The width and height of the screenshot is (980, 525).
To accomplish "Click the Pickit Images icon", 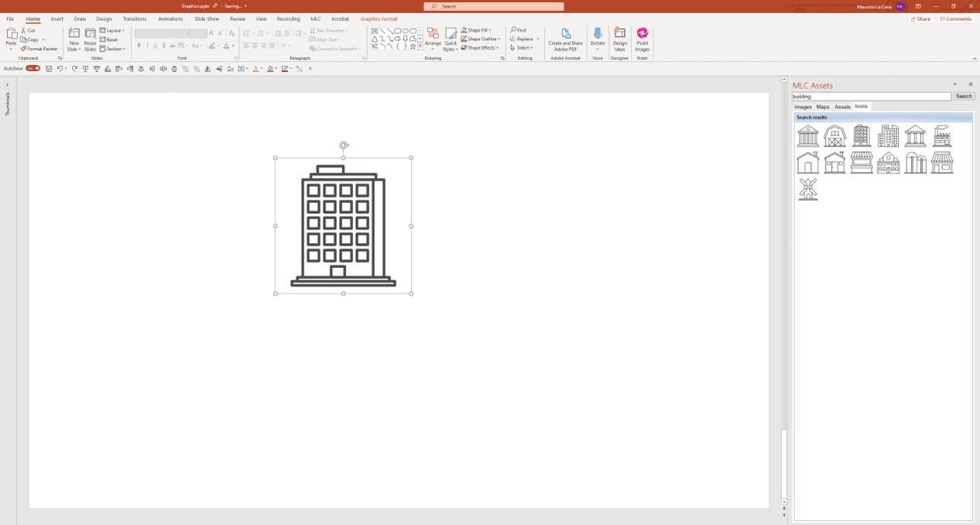I will click(642, 39).
